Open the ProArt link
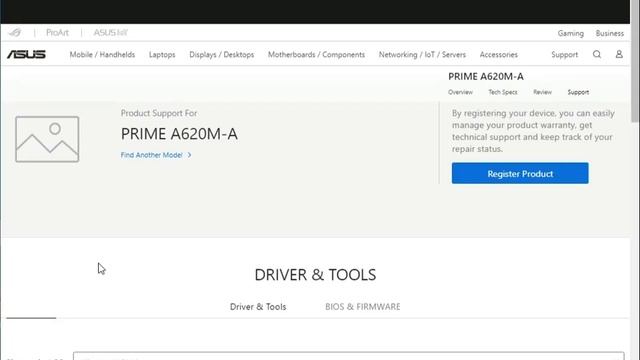 click(57, 33)
